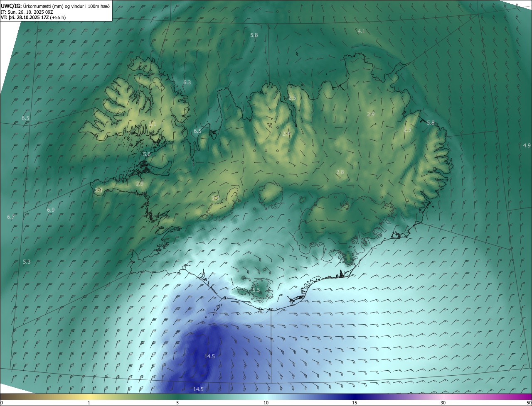This screenshot has width=532, height=406.
Task: Pick the 5.6 value label over the bay
Action: click(x=147, y=154)
